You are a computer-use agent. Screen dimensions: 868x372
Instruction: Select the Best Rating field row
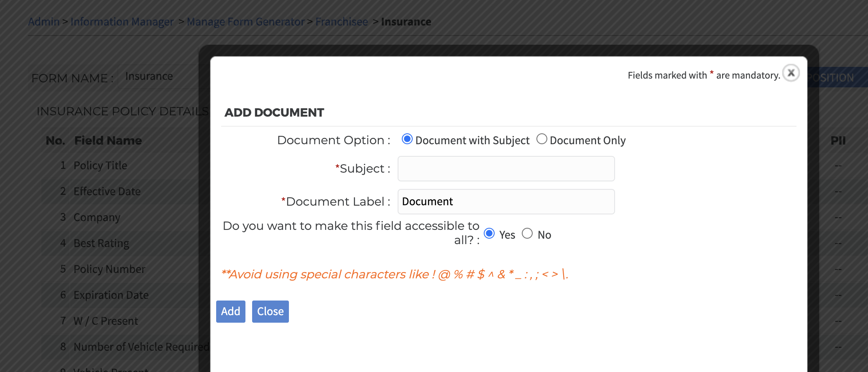101,243
